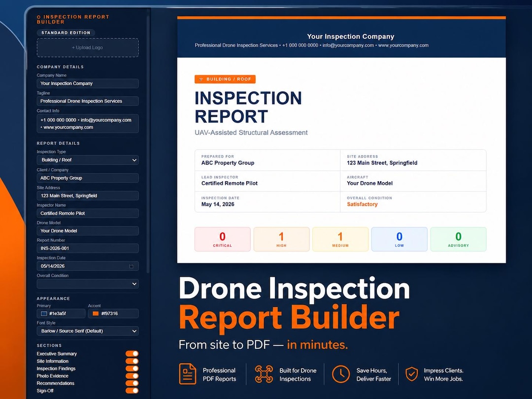Click the Building / Roof tag on report

coord(225,79)
